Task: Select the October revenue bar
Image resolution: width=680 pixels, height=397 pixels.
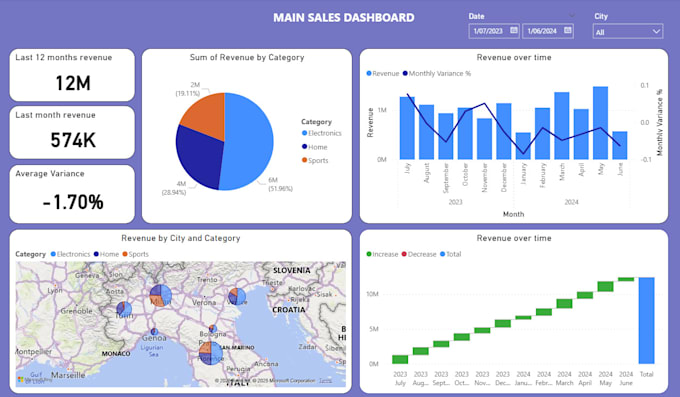Action: (465, 134)
